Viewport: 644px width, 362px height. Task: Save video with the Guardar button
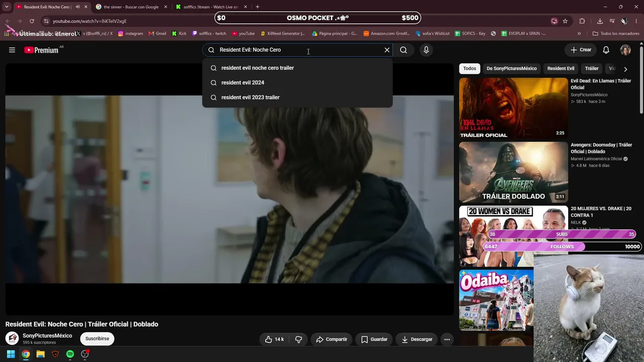pos(374,339)
